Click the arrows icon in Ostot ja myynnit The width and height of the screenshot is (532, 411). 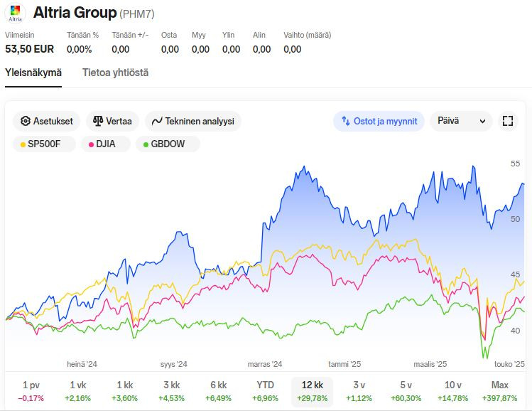click(x=346, y=121)
